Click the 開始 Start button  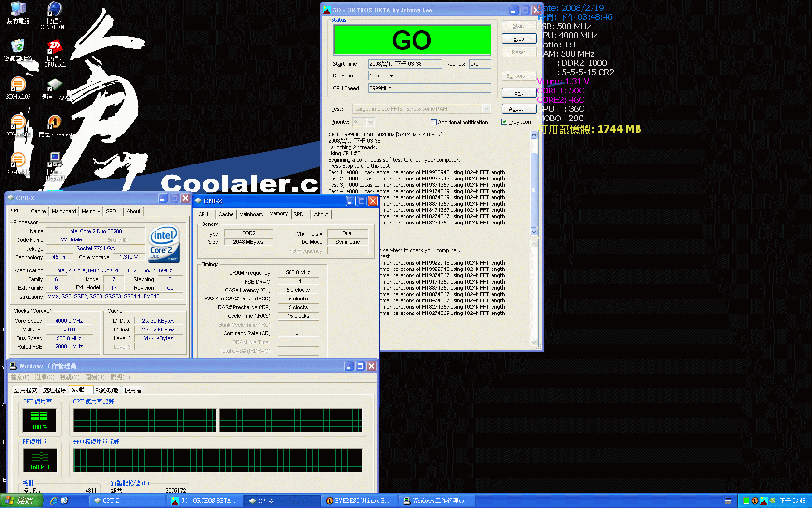[x=22, y=501]
